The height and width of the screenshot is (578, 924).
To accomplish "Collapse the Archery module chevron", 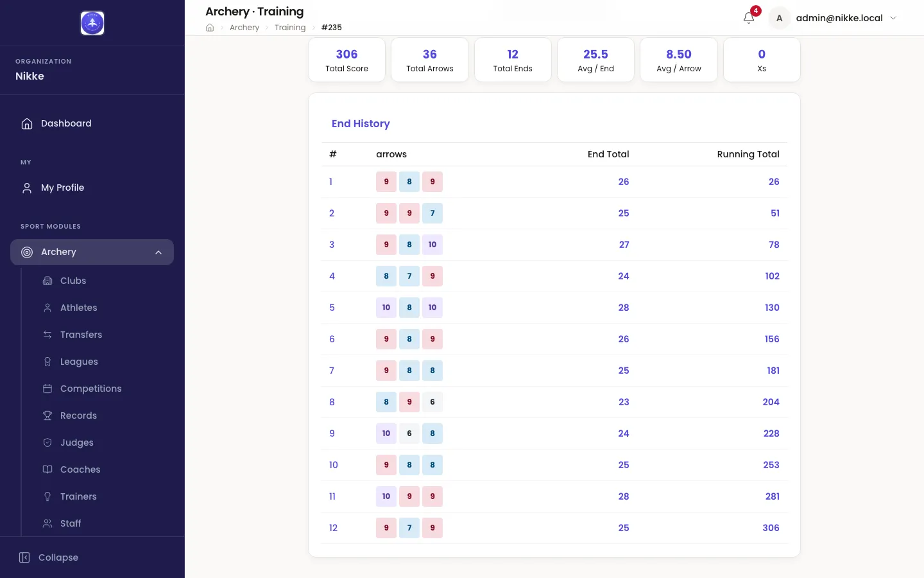I will [x=158, y=252].
